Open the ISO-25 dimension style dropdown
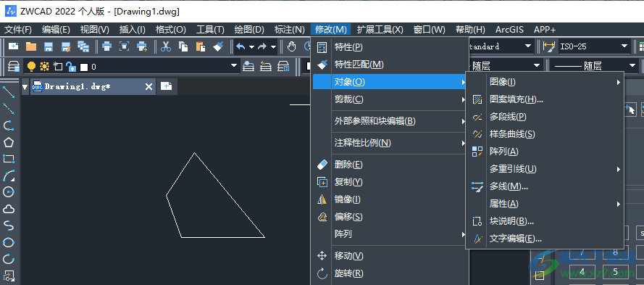This screenshot has width=644, height=285. tap(624, 46)
